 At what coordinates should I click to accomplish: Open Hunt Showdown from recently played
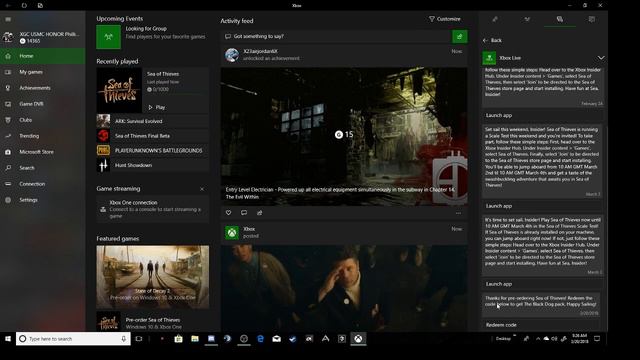pyautogui.click(x=153, y=165)
